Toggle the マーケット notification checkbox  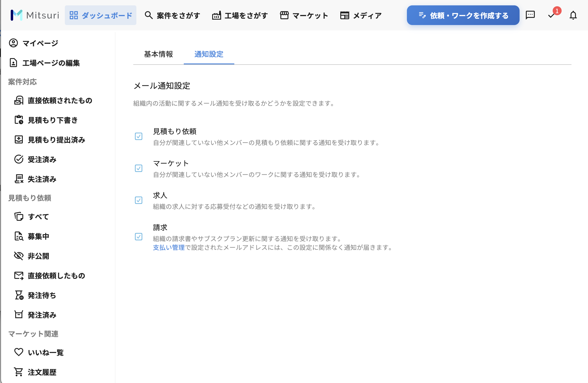point(139,168)
